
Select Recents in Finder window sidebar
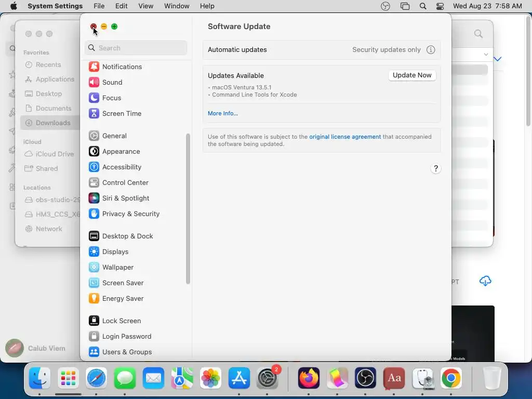[44, 64]
